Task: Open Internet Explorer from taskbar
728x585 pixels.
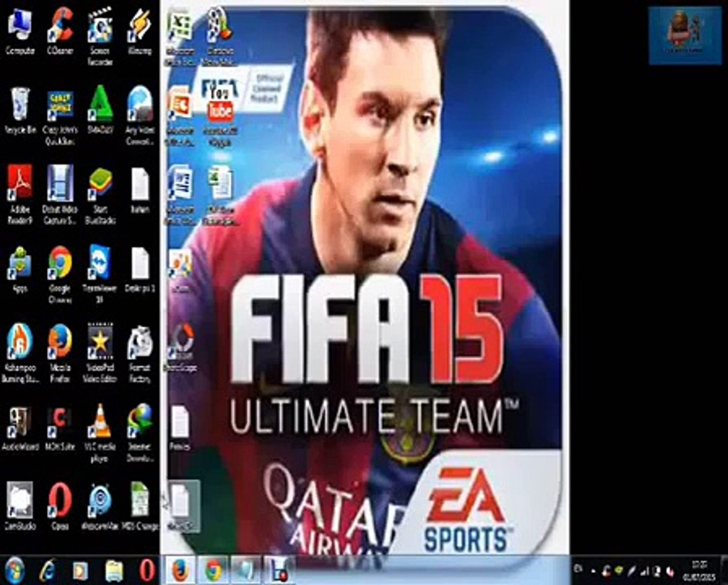Action: (x=48, y=570)
